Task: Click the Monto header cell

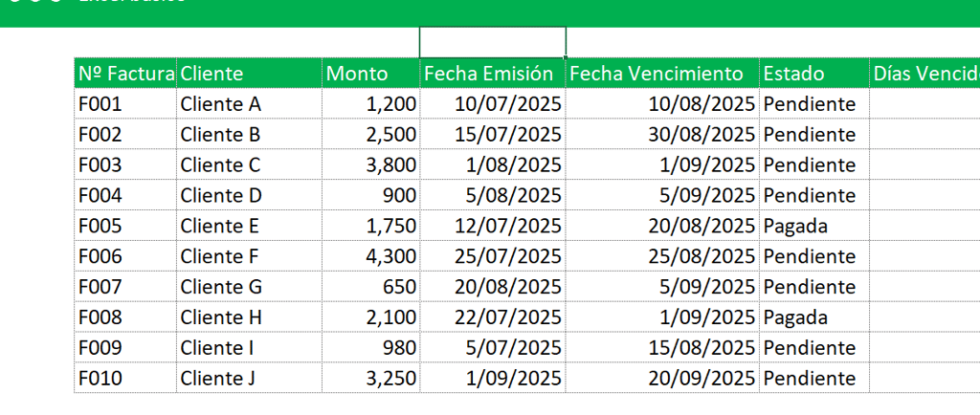Action: point(370,74)
